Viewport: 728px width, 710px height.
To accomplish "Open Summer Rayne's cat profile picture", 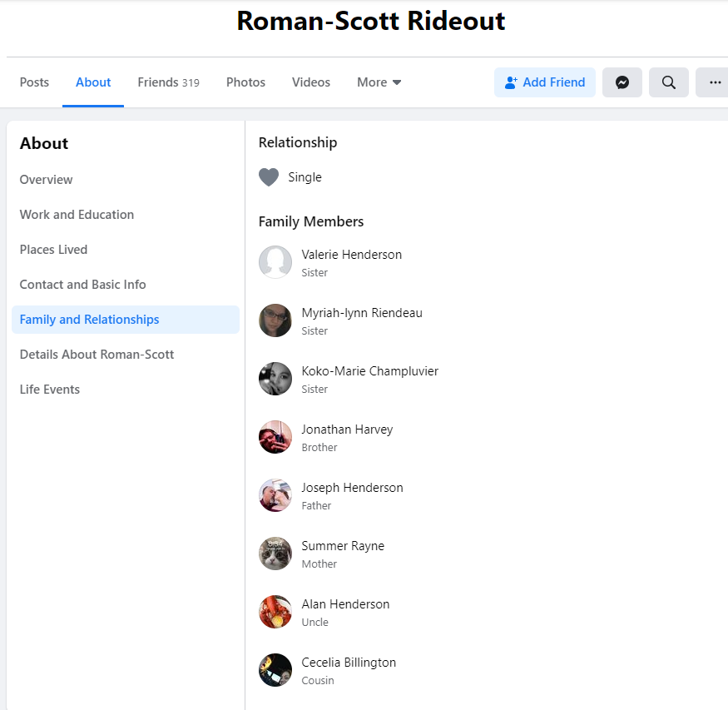I will [275, 554].
